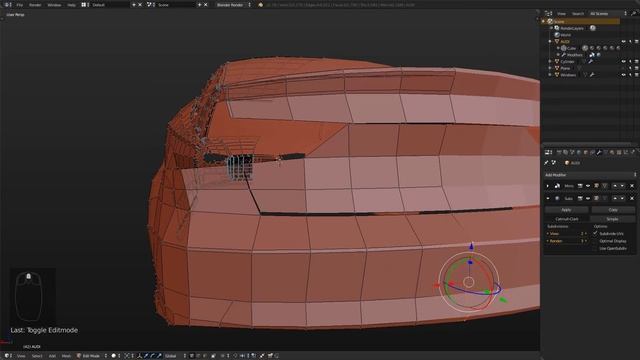This screenshot has height=360, width=640.
Task: Click the Subsurf modifier icon in the stack
Action: [x=557, y=198]
